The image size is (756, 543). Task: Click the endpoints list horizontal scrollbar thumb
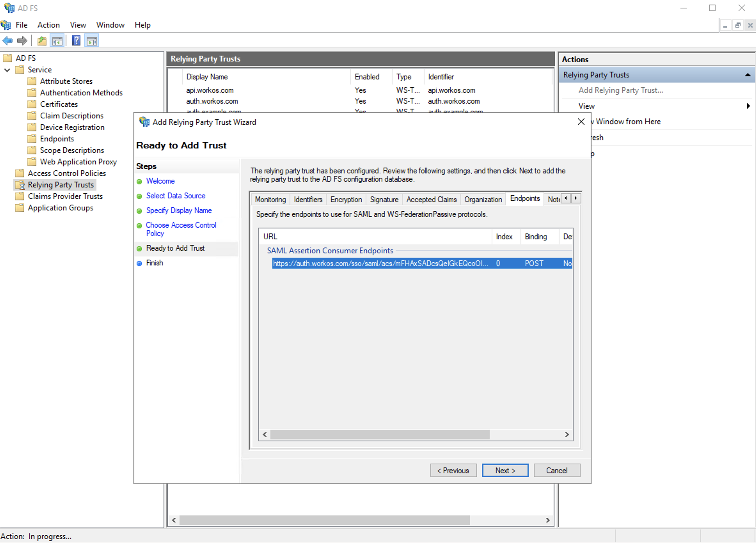coord(380,434)
